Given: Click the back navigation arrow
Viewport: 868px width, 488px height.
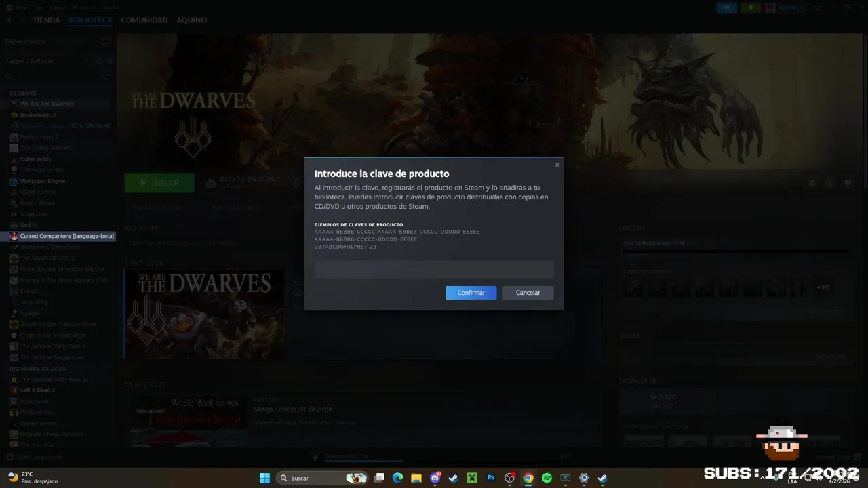Looking at the screenshot, I should pyautogui.click(x=9, y=20).
